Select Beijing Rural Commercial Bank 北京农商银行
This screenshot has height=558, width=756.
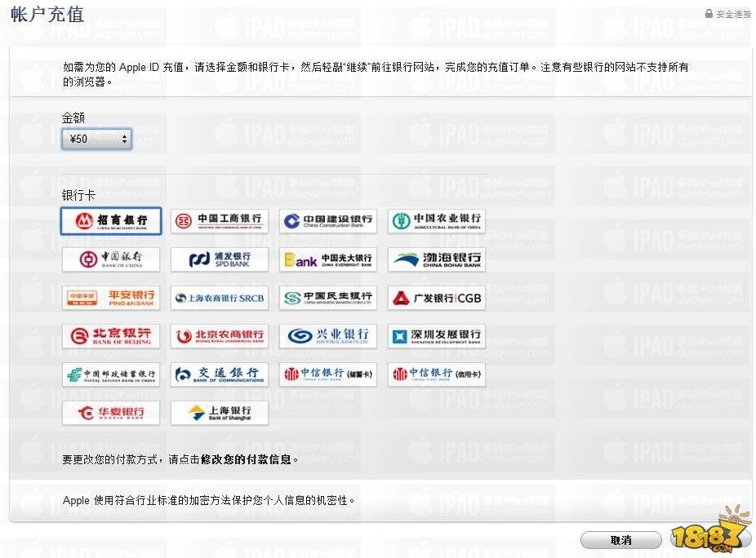220,336
